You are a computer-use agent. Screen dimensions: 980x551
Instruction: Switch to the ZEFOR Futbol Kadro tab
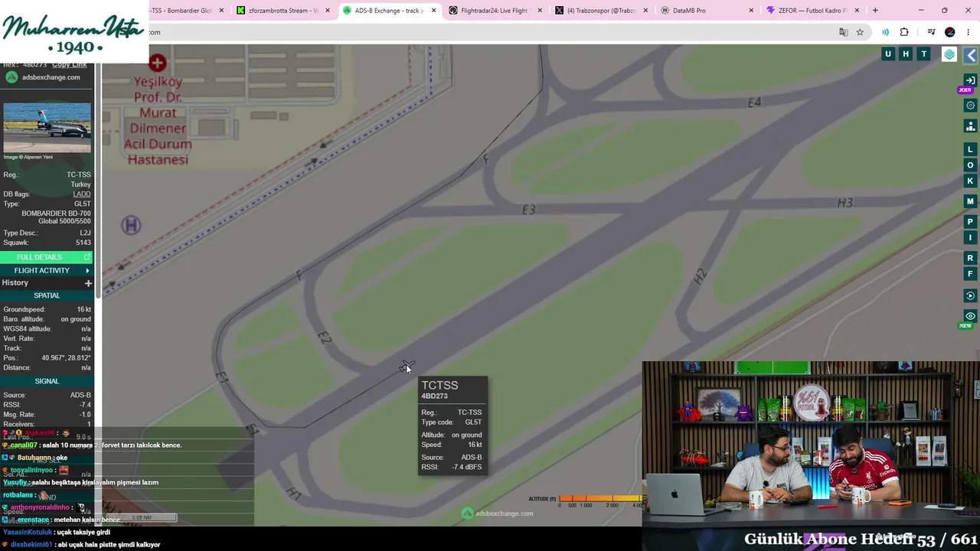tap(812, 11)
